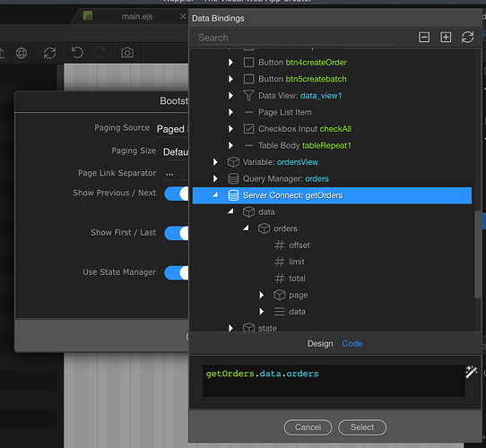This screenshot has width=486, height=448.
Task: Click the Select button
Action: pyautogui.click(x=362, y=427)
